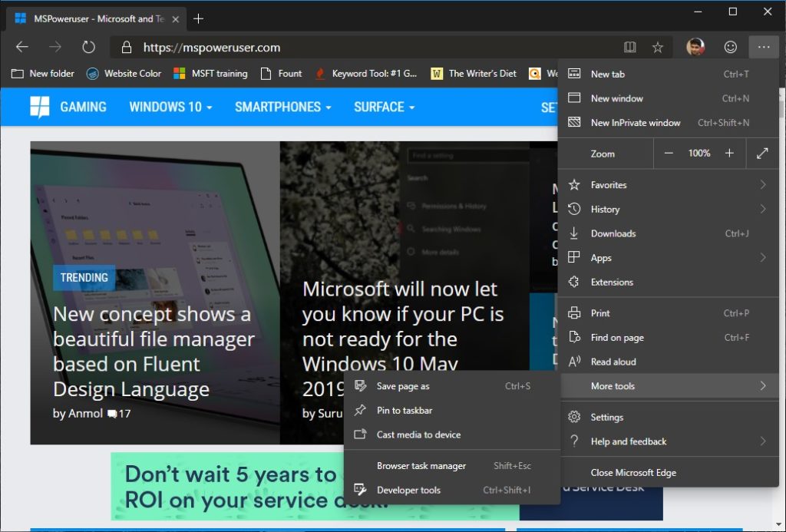Click the user profile avatar

pyautogui.click(x=695, y=47)
